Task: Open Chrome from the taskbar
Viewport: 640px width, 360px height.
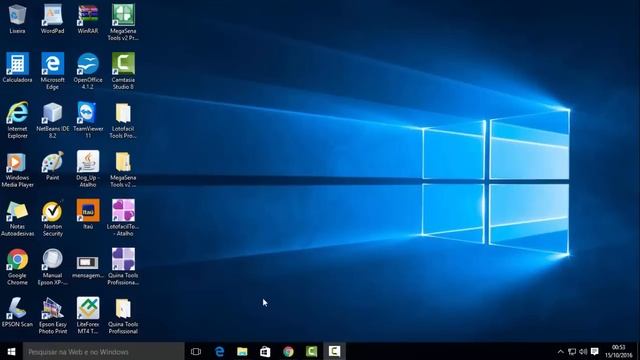Action: [x=288, y=351]
